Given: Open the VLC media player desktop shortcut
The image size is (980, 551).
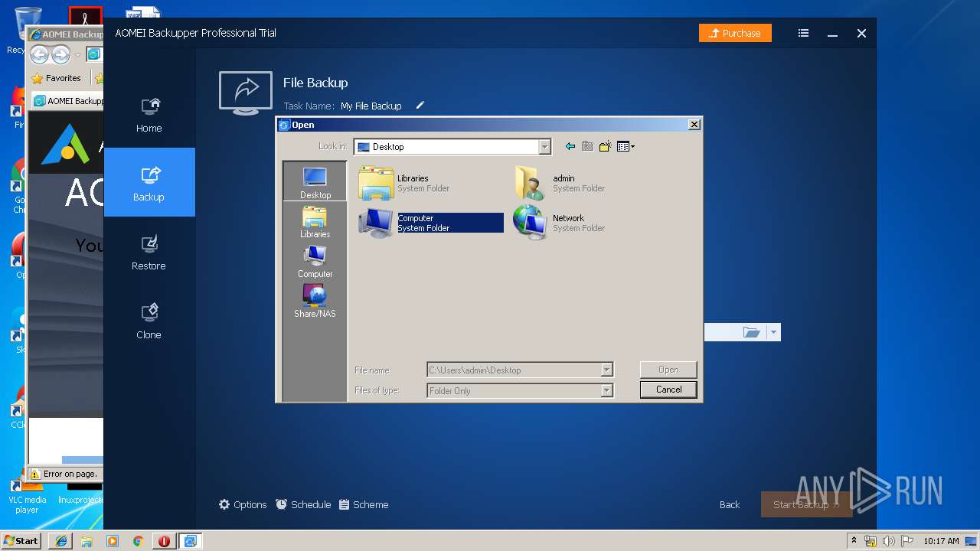Looking at the screenshot, I should (27, 495).
